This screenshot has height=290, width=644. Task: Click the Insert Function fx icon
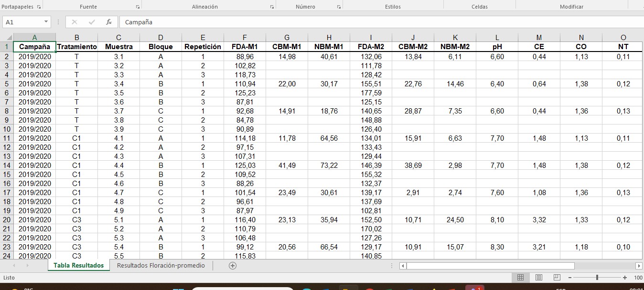[x=109, y=22]
